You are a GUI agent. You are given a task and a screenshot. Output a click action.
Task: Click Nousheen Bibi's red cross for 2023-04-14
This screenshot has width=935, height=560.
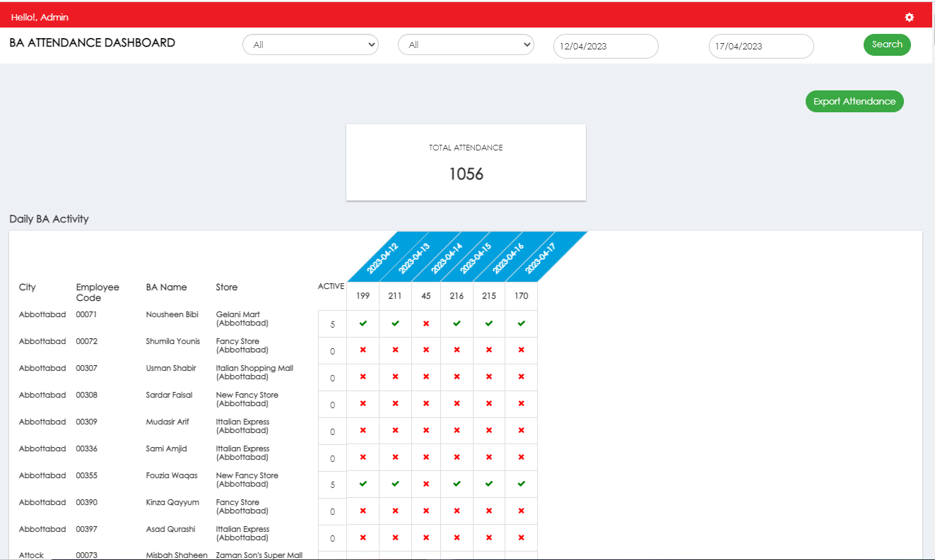426,323
